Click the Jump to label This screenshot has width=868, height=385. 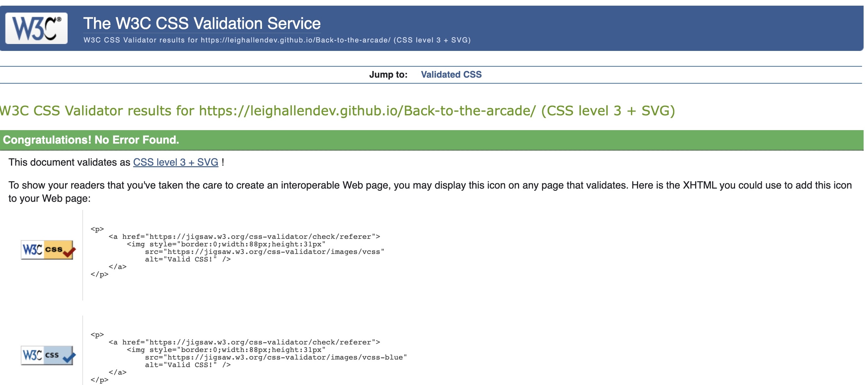pyautogui.click(x=388, y=74)
